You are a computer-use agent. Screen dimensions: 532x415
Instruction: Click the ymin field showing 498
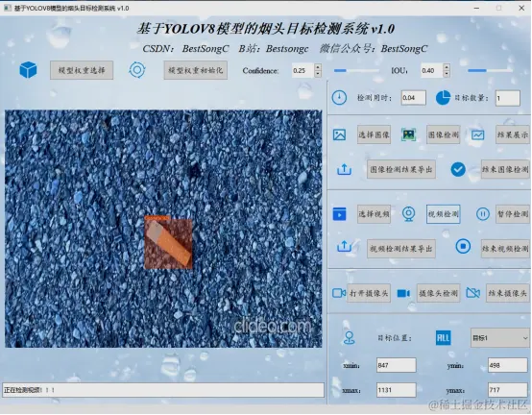tap(508, 365)
